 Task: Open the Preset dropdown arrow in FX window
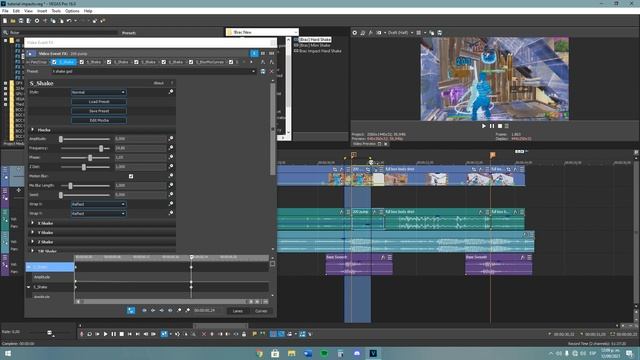point(253,71)
